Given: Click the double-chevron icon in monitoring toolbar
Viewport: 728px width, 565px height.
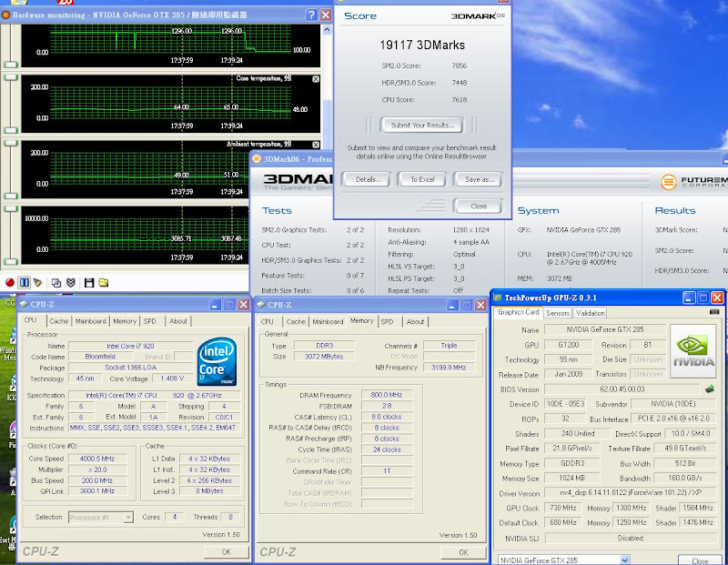Looking at the screenshot, I should point(71,283).
